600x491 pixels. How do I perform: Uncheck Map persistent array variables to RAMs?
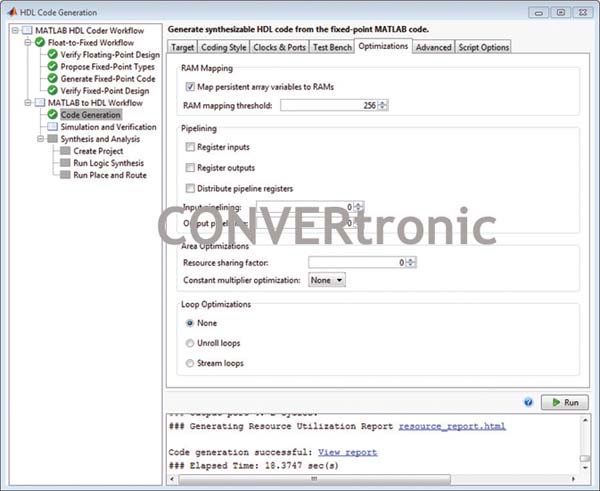click(190, 86)
